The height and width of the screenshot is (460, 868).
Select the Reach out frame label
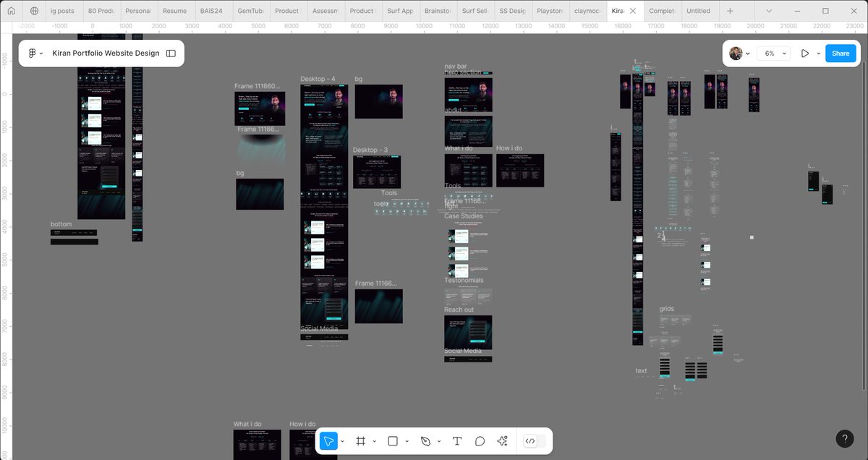[459, 310]
